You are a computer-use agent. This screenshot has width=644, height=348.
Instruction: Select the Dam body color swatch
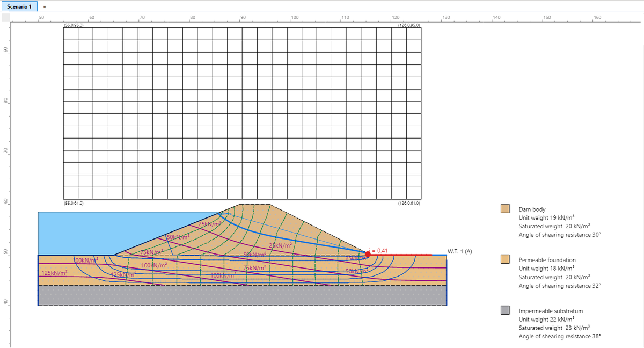[504, 209]
